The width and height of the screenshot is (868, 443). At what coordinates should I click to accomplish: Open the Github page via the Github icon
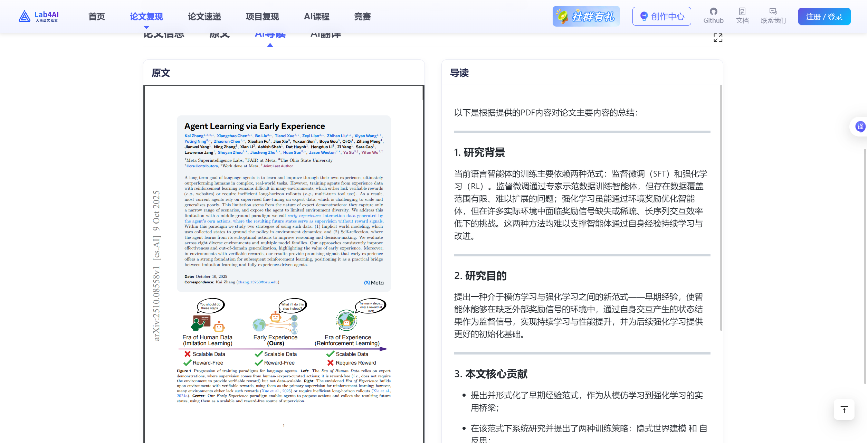coord(714,15)
